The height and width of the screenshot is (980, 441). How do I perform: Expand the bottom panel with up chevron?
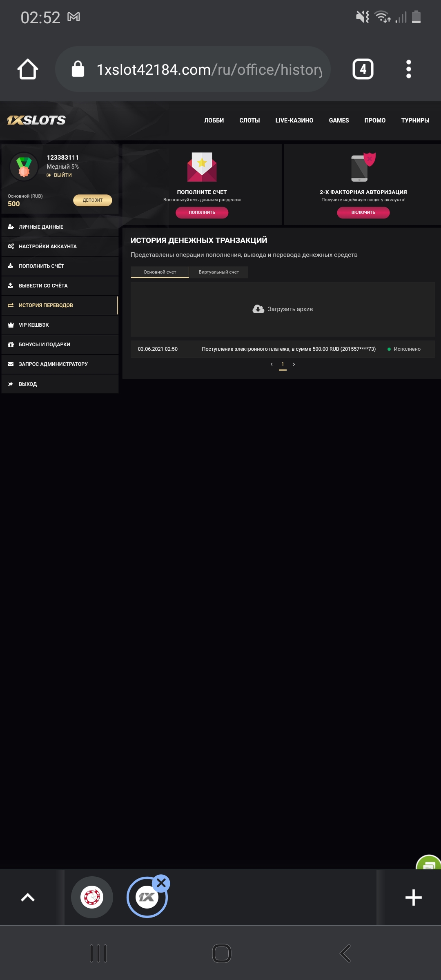28,897
